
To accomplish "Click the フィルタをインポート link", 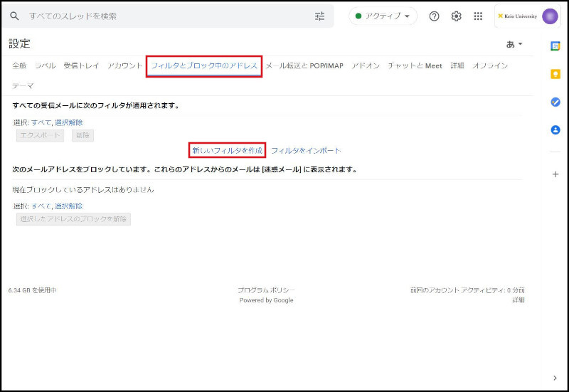I will pos(306,150).
